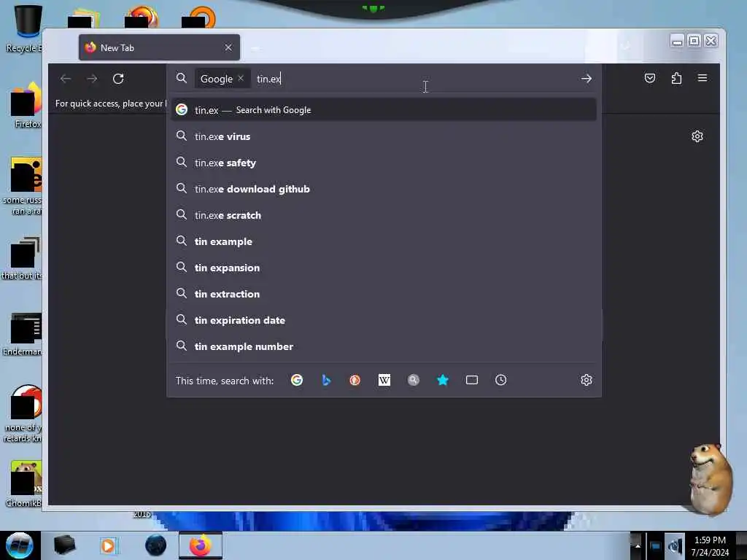Search this time with Bing
Image resolution: width=747 pixels, height=560 pixels.
[x=326, y=380]
